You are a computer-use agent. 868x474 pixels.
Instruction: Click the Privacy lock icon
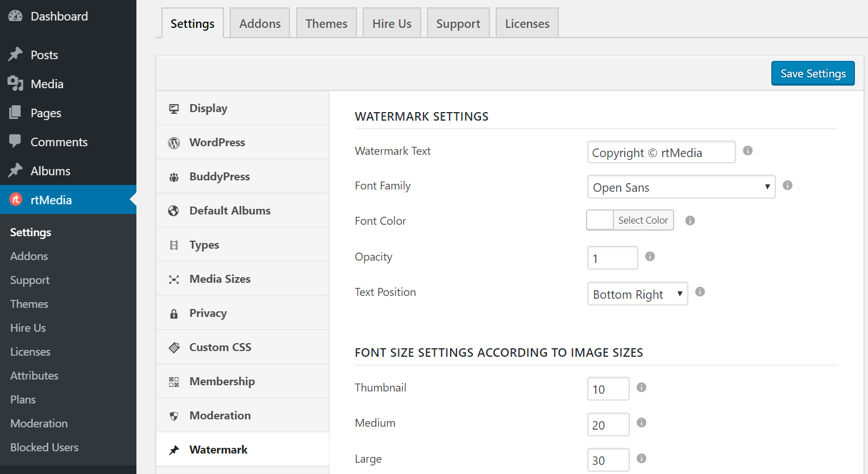click(x=174, y=312)
